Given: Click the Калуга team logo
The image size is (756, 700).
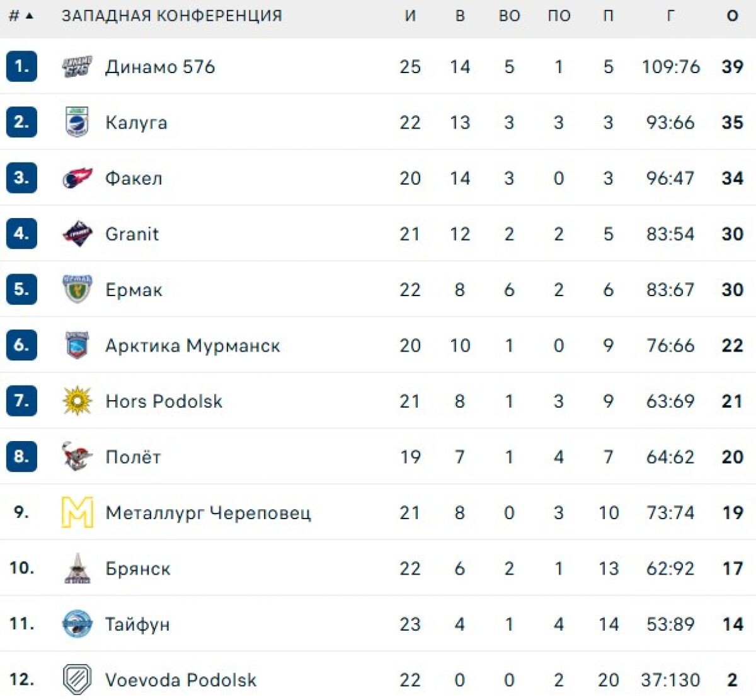Looking at the screenshot, I should pyautogui.click(x=77, y=122).
